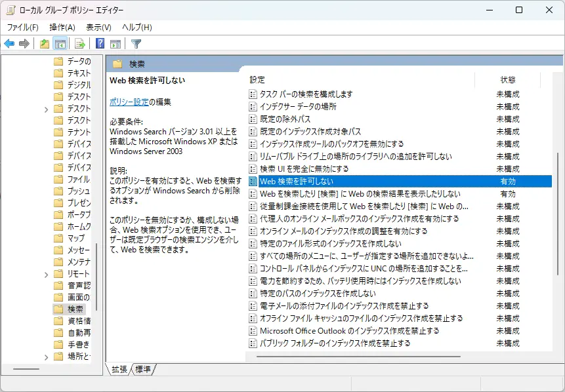Open the ファイル(F) menu

(23, 28)
